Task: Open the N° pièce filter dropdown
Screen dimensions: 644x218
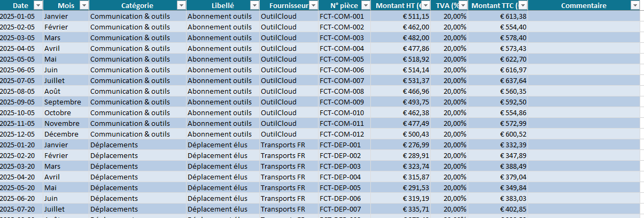Action: [x=365, y=5]
